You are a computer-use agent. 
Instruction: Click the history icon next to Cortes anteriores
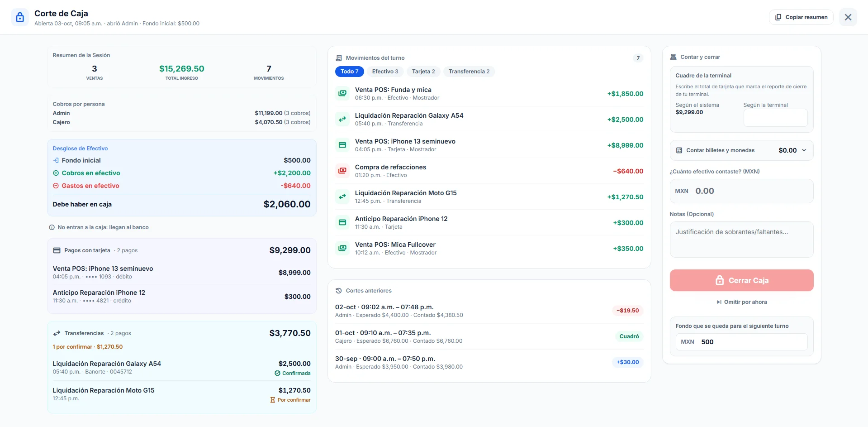[x=339, y=291]
